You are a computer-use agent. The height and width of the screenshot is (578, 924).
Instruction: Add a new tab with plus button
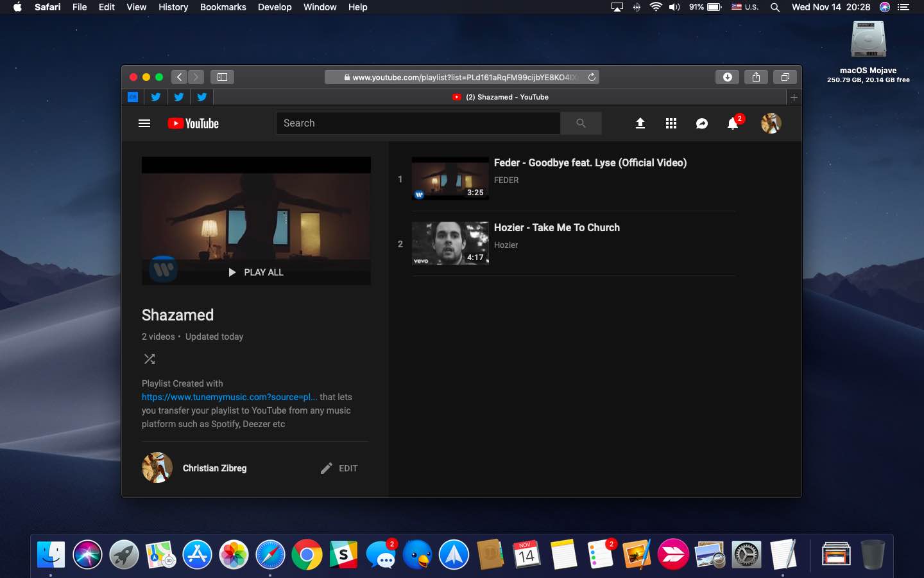[x=794, y=97]
